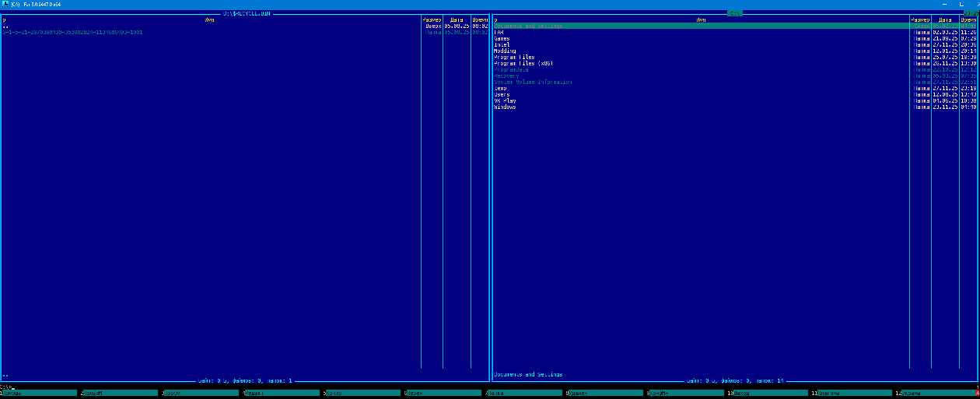
Task: Click the 'Размер' column header in right panel
Action: point(920,20)
